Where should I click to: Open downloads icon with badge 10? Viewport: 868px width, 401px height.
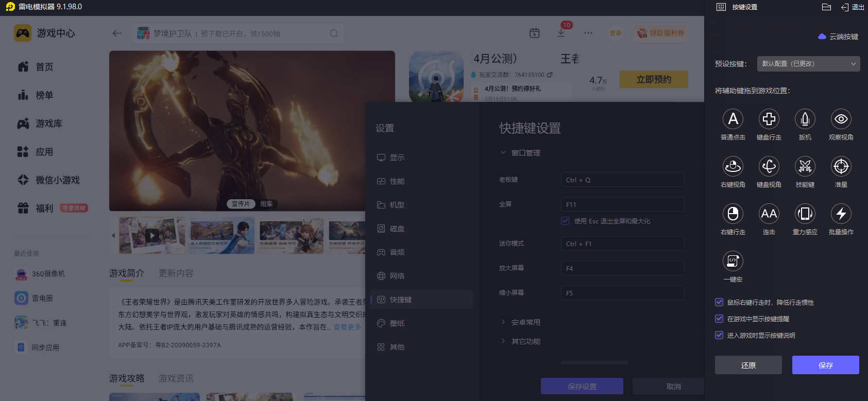point(561,33)
